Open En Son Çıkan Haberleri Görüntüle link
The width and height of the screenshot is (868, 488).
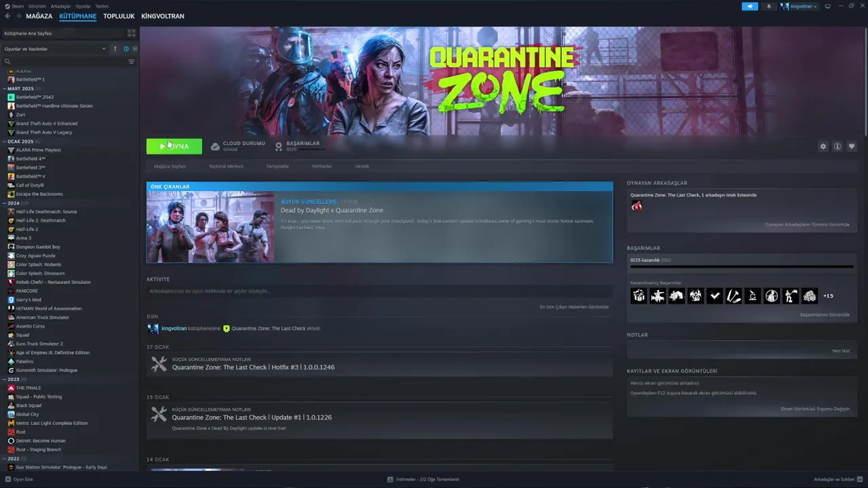coord(574,307)
